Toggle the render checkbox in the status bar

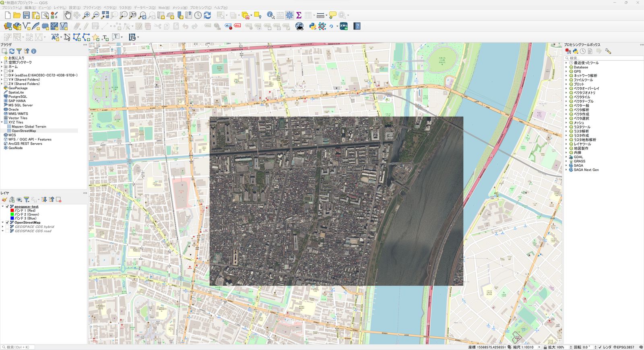(600, 347)
